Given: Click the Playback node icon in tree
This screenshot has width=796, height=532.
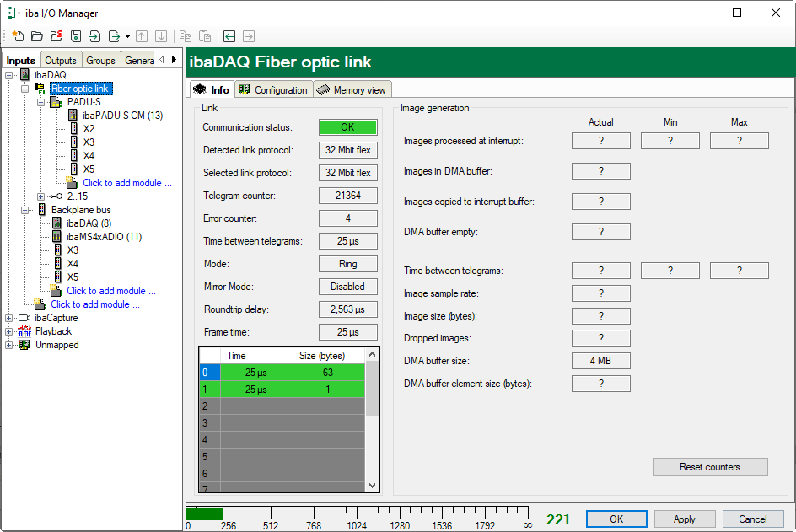Looking at the screenshot, I should pyautogui.click(x=24, y=331).
